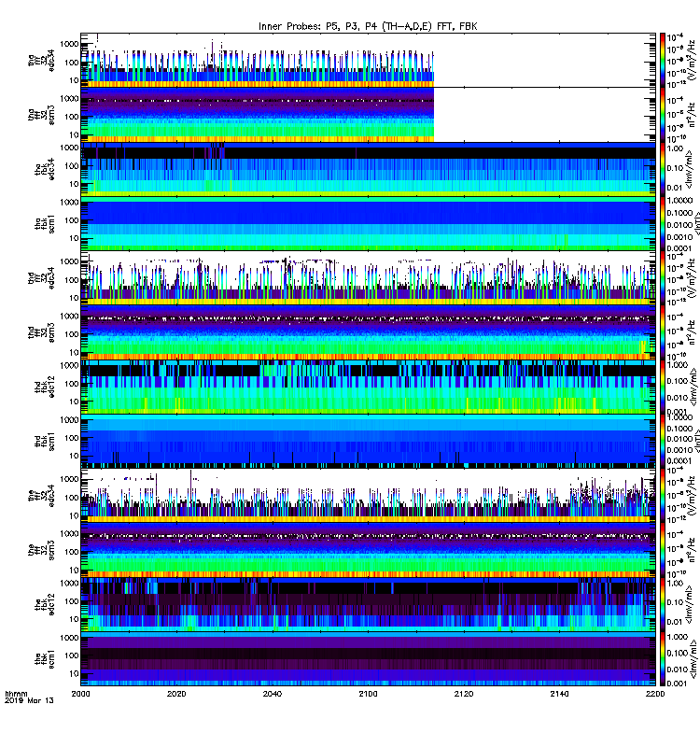This screenshot has width=700, height=747.
Task: Click the 1000 y-axis tick of tha edc34 FFT panel
Action: coord(69,44)
